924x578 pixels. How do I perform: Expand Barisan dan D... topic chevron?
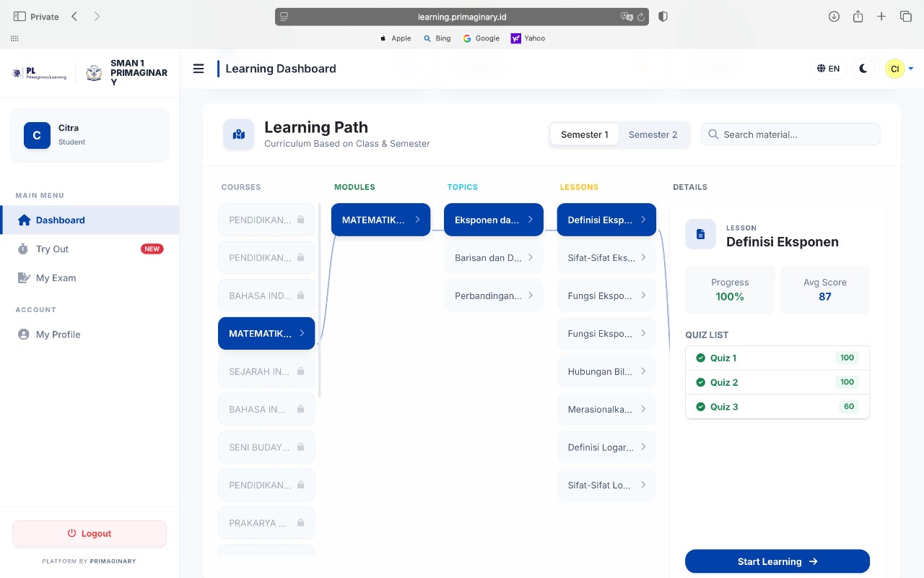click(530, 257)
